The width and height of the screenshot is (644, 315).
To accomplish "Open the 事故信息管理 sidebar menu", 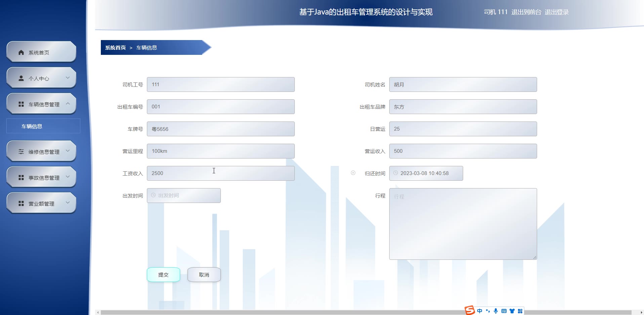I will coord(41,177).
